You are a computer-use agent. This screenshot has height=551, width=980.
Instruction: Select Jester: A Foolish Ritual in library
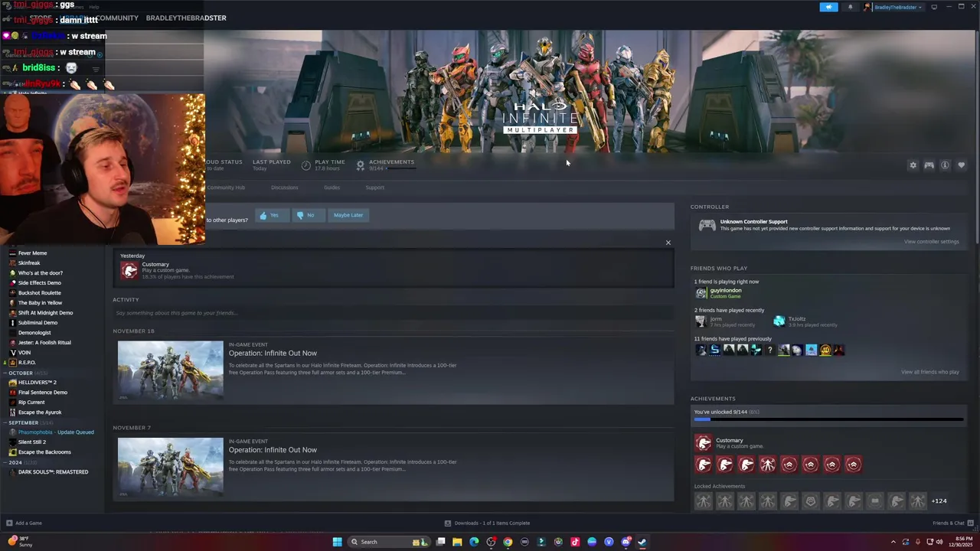coord(44,343)
